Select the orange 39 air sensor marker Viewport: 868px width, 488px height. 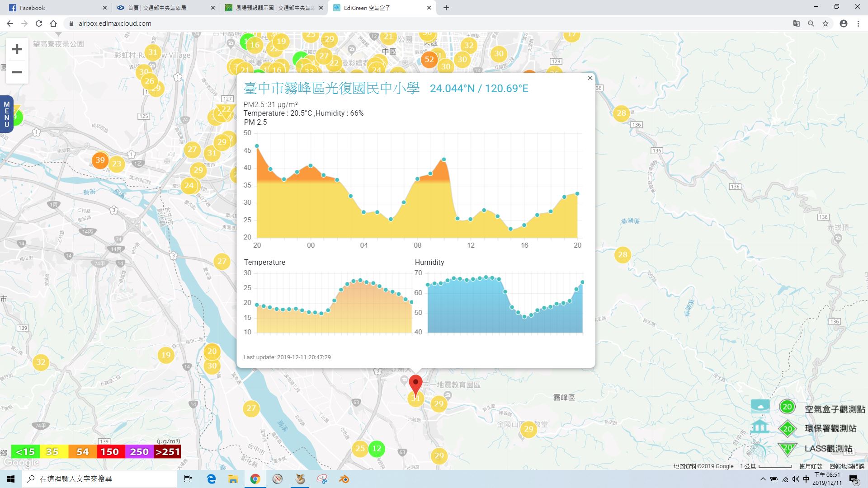(100, 160)
